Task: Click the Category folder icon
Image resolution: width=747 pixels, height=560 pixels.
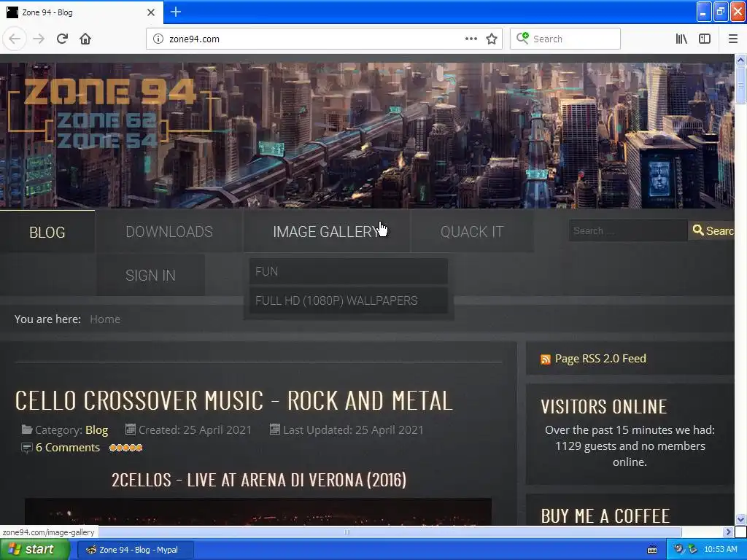Action: click(27, 429)
